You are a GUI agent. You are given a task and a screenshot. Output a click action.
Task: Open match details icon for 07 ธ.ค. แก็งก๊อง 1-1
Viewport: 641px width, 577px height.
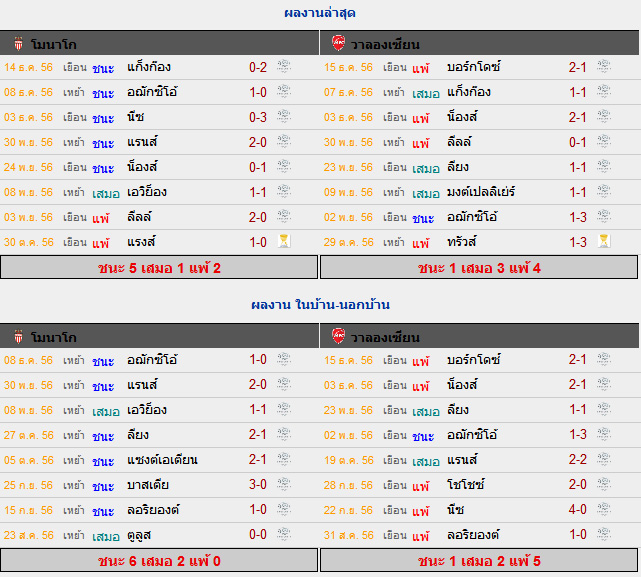(604, 92)
